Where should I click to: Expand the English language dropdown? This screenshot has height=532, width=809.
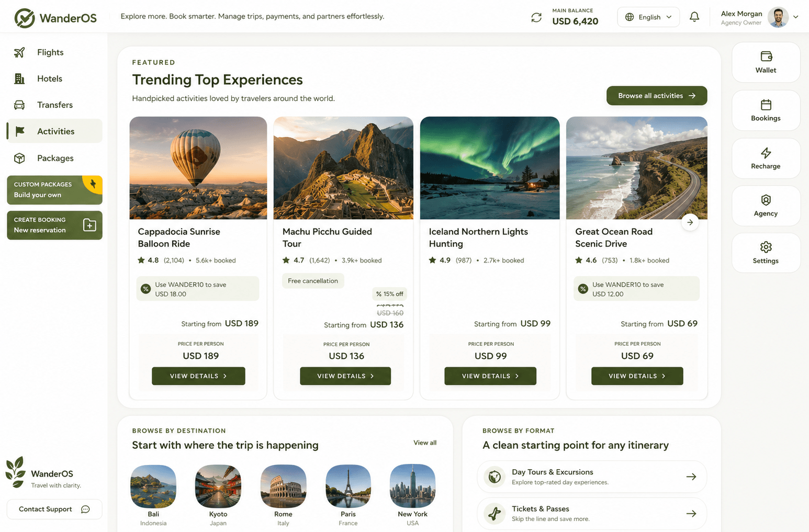click(x=648, y=17)
